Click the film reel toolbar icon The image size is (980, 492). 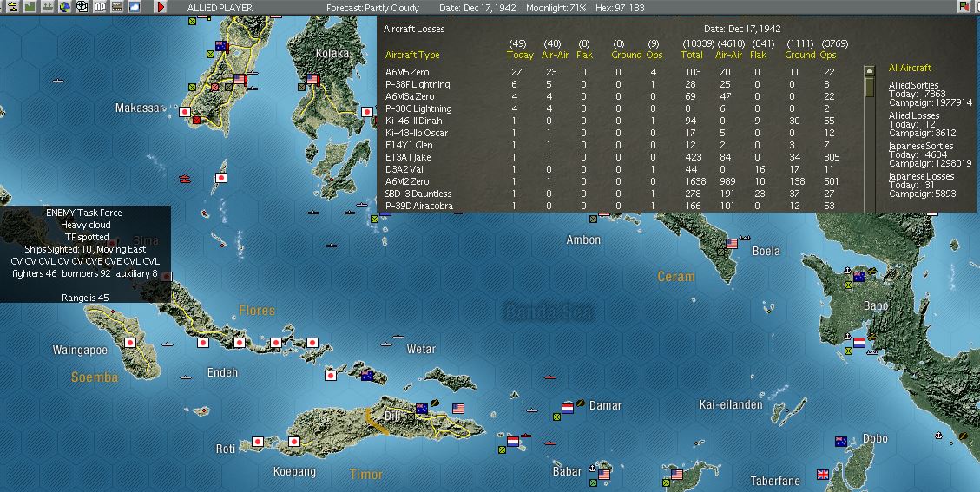pos(82,7)
